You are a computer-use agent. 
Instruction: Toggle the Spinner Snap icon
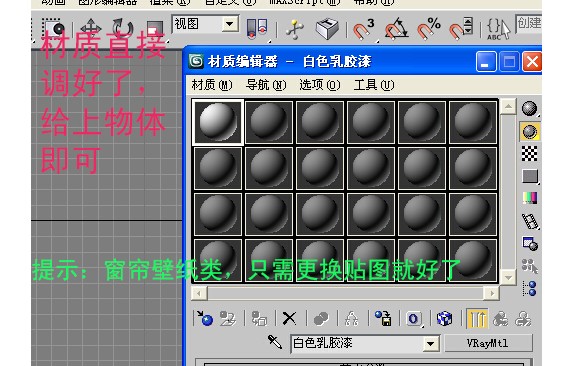[460, 28]
